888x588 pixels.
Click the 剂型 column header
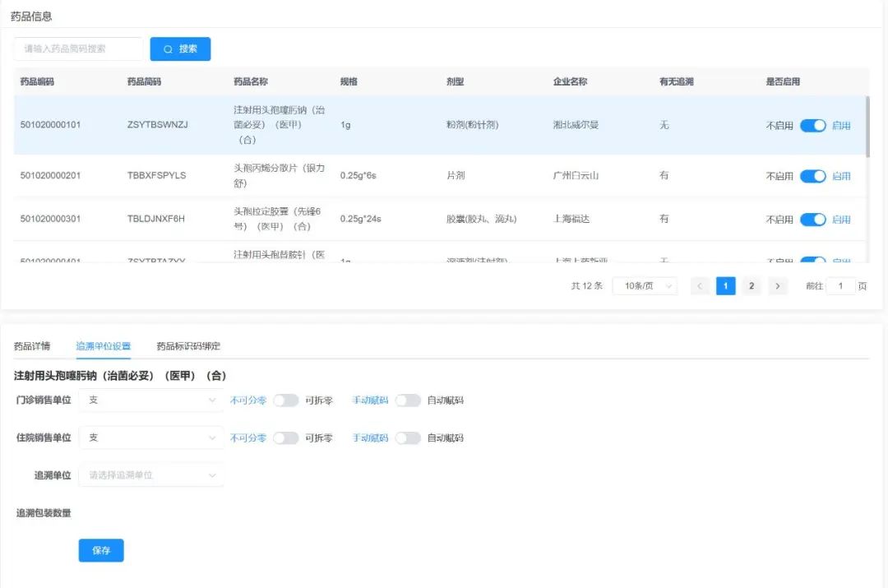[x=456, y=81]
